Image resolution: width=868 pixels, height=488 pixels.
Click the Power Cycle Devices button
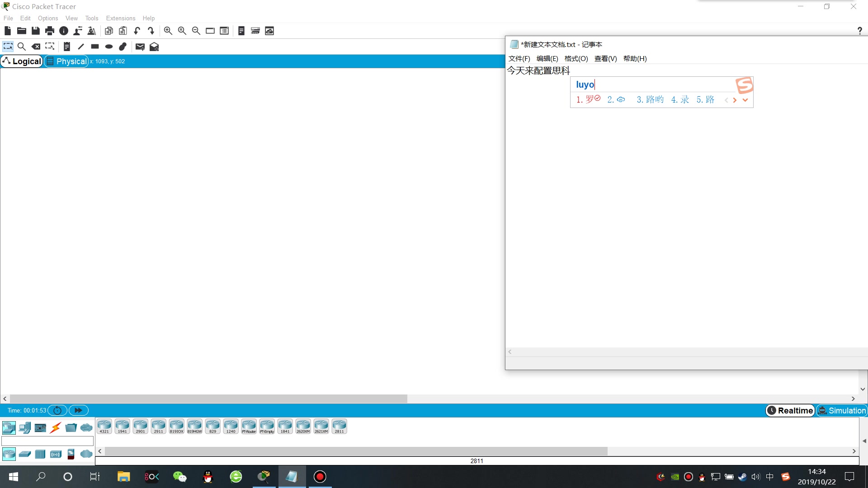click(x=57, y=410)
